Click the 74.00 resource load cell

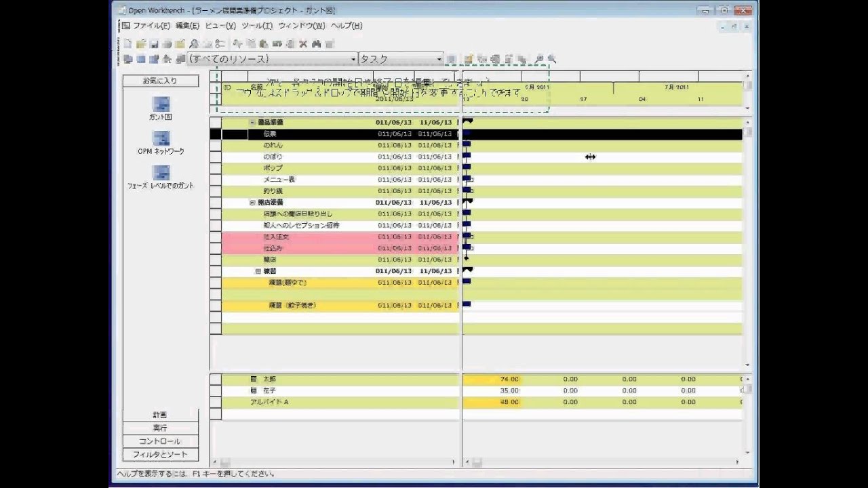tap(492, 380)
